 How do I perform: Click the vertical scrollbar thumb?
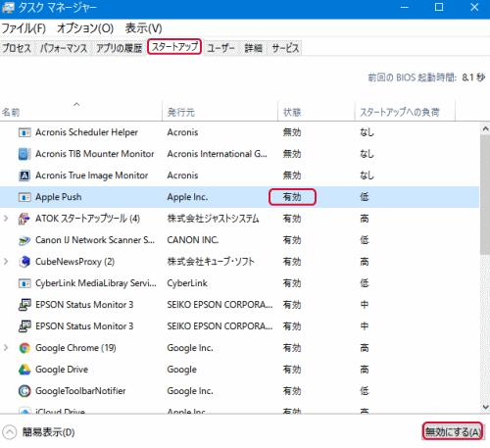pos(485,195)
